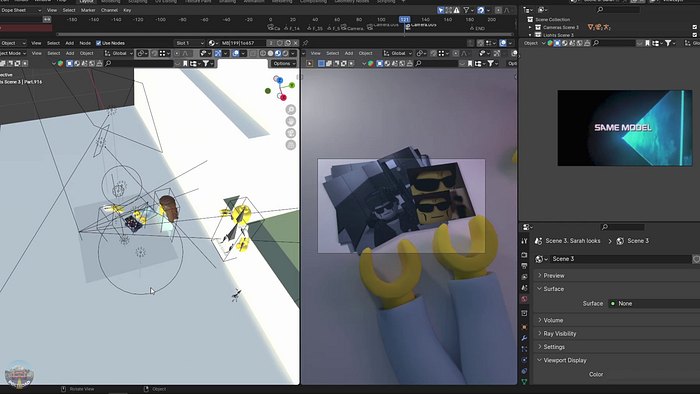700x394 pixels.
Task: Expand the Ray Visibility panel
Action: tap(617, 333)
